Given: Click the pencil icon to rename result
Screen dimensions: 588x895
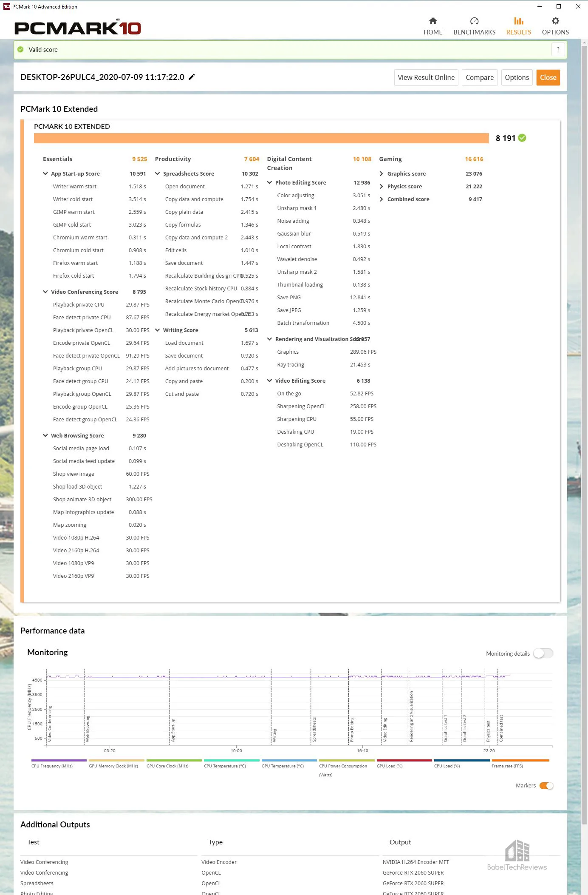Looking at the screenshot, I should (192, 77).
